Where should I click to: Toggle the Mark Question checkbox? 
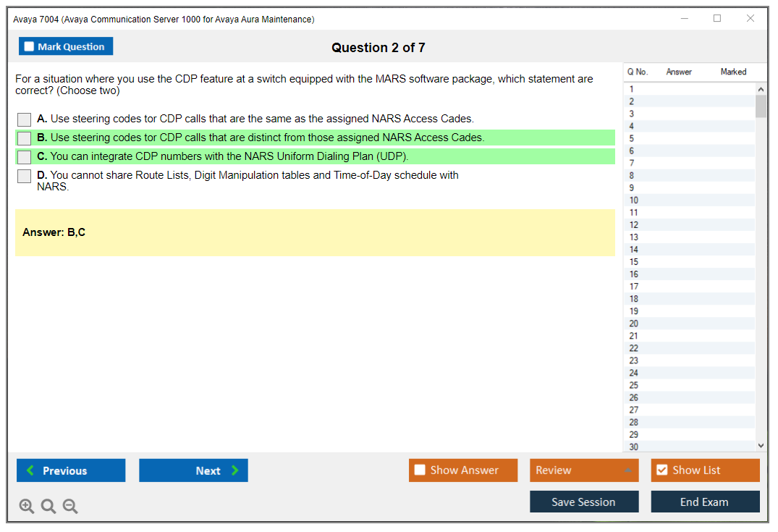click(x=30, y=47)
